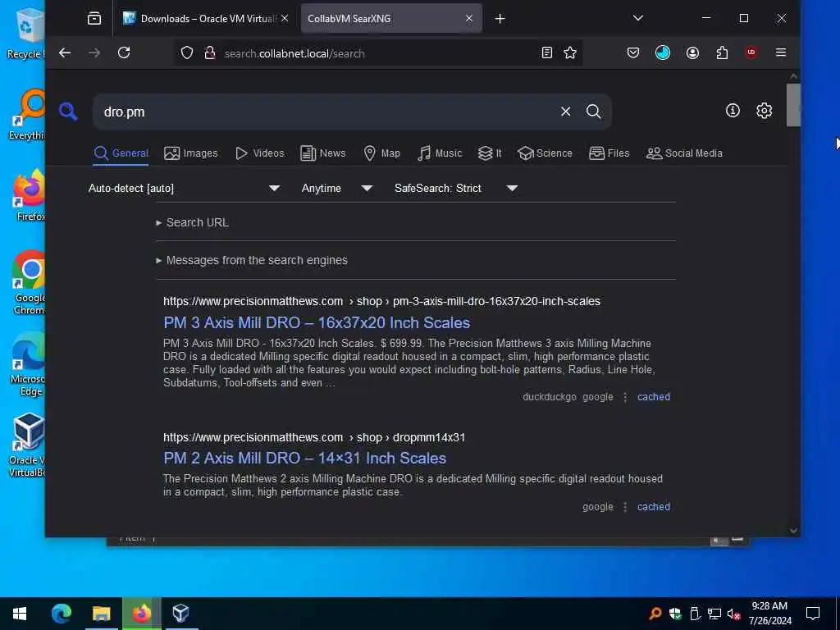Open the Firefox account icon
Image resolution: width=840 pixels, height=630 pixels.
tap(692, 52)
